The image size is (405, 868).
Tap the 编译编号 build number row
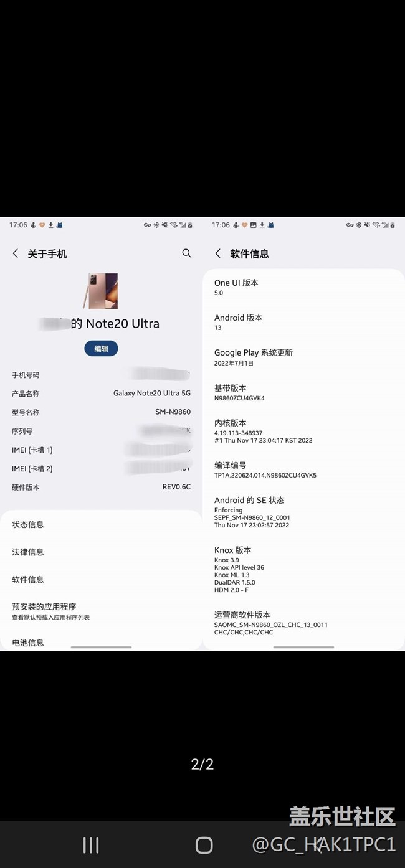303,469
